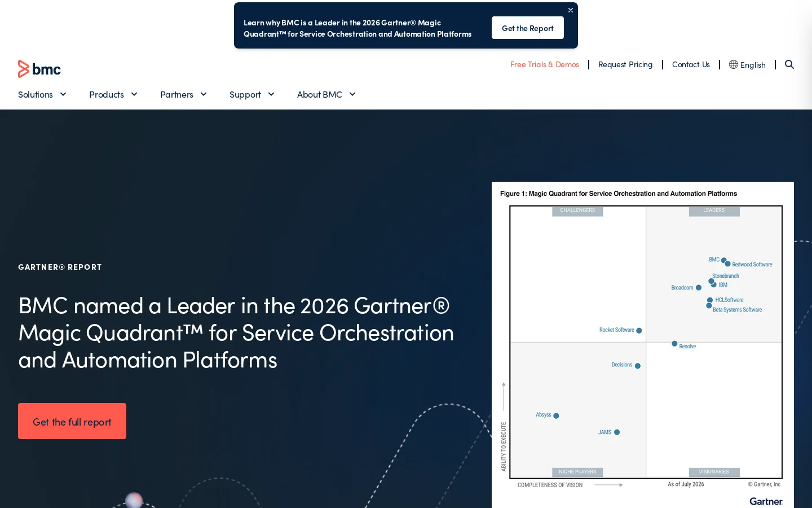Open the Partners menu item
The height and width of the screenshot is (508, 812).
[176, 94]
